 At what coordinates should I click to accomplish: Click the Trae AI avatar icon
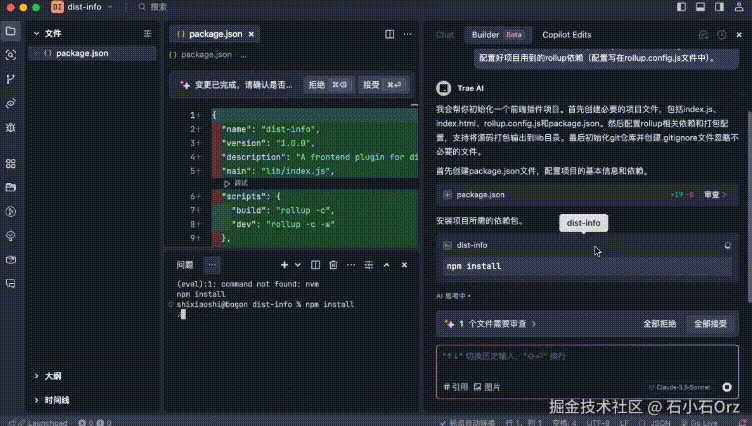[444, 88]
